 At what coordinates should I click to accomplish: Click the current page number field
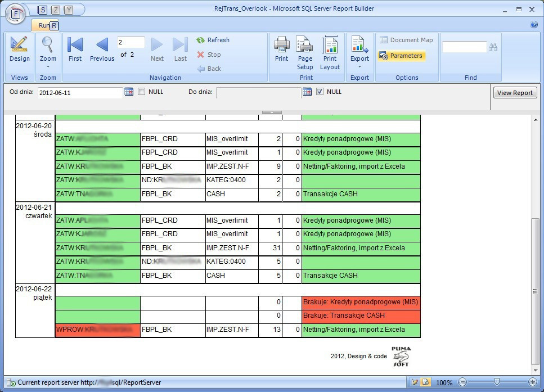(x=131, y=43)
